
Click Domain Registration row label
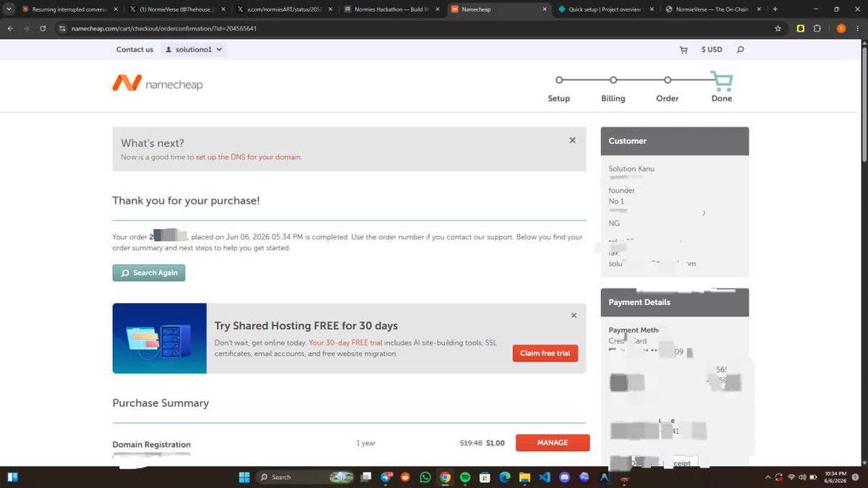(151, 445)
